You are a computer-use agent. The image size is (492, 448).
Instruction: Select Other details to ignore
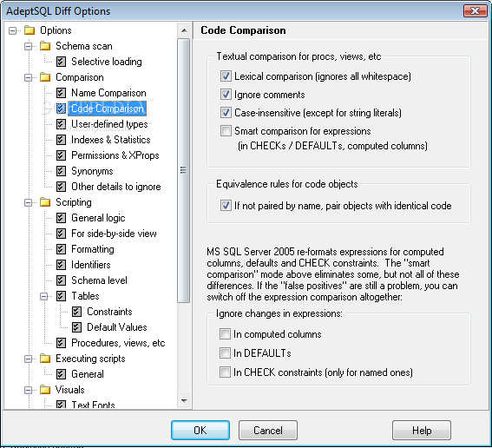(x=116, y=187)
